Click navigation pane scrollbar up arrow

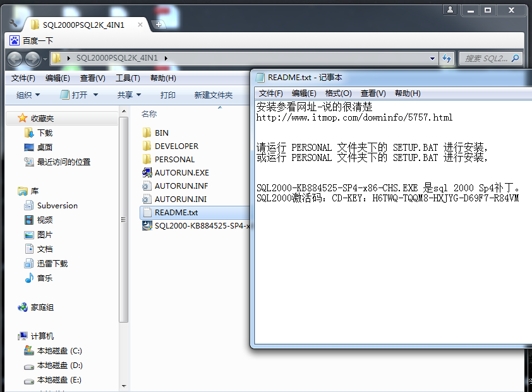(124, 111)
